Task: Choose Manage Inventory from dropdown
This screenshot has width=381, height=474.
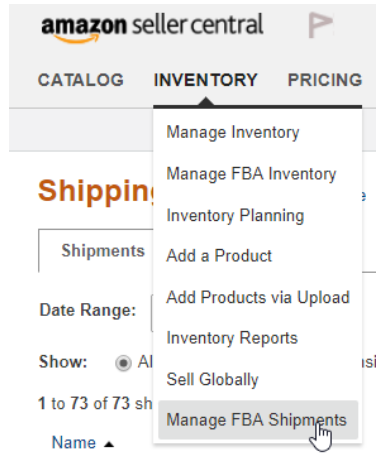Action: pos(233,132)
